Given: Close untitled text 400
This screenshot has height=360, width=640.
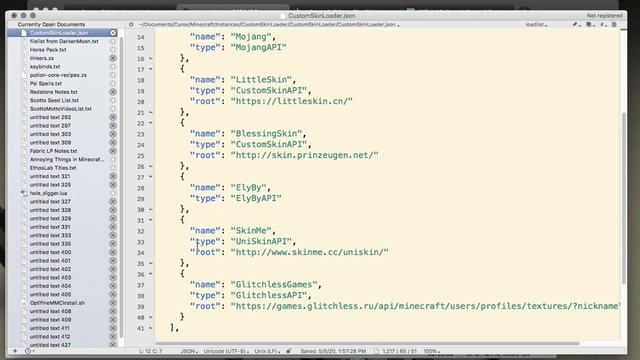Looking at the screenshot, I should pyautogui.click(x=113, y=252).
